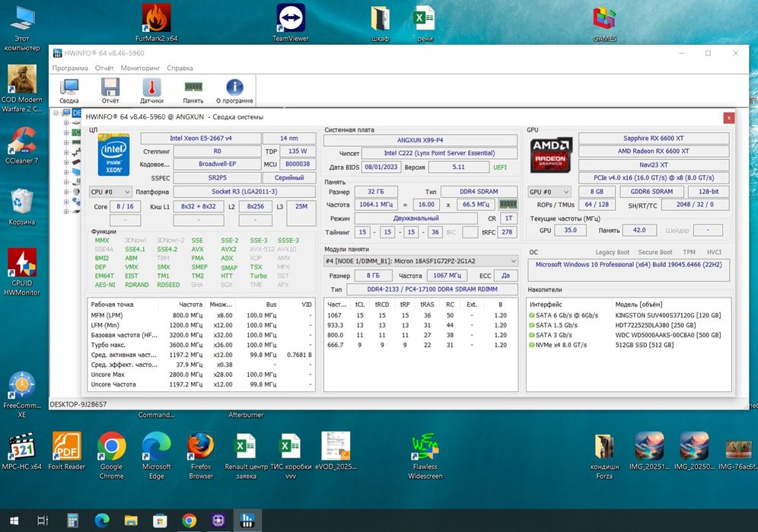The width and height of the screenshot is (758, 532).
Task: Launch FurMark2 x64 desktop shortcut
Action: point(156,24)
